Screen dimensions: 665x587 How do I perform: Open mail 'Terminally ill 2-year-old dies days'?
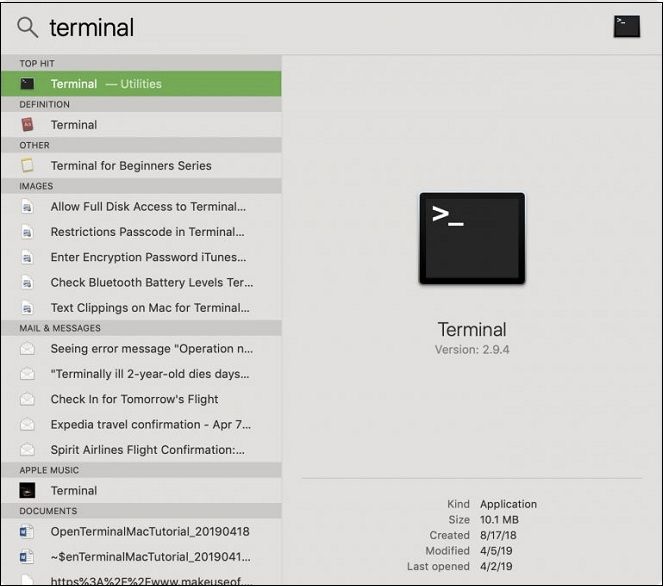(141, 374)
